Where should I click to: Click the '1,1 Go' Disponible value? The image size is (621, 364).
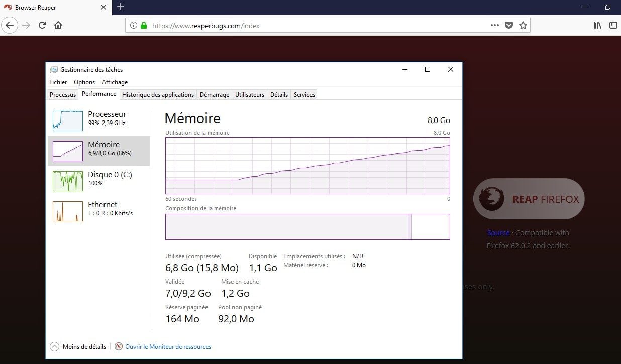pos(263,268)
